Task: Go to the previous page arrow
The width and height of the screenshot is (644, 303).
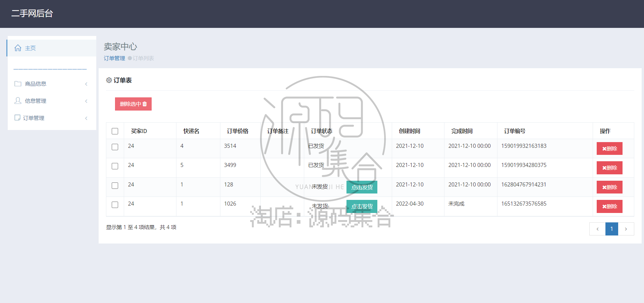Action: click(x=597, y=229)
